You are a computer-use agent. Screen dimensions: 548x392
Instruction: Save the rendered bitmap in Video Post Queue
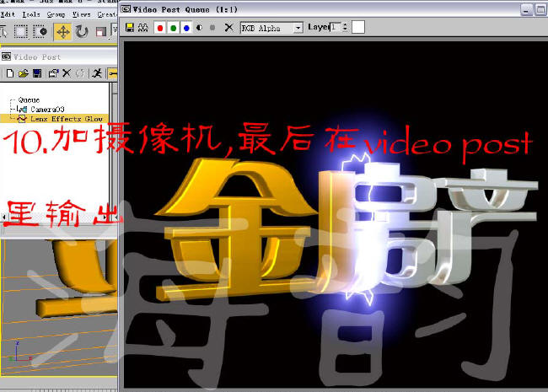(x=130, y=27)
